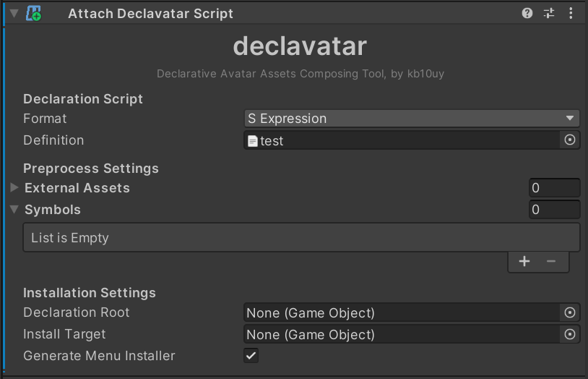The width and height of the screenshot is (588, 379).
Task: Click the Install Target object field
Action: click(401, 334)
